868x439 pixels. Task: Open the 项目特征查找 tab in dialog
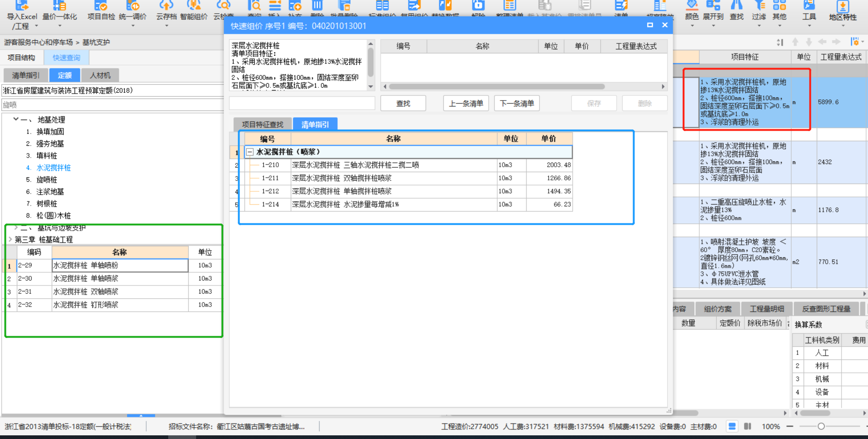263,124
